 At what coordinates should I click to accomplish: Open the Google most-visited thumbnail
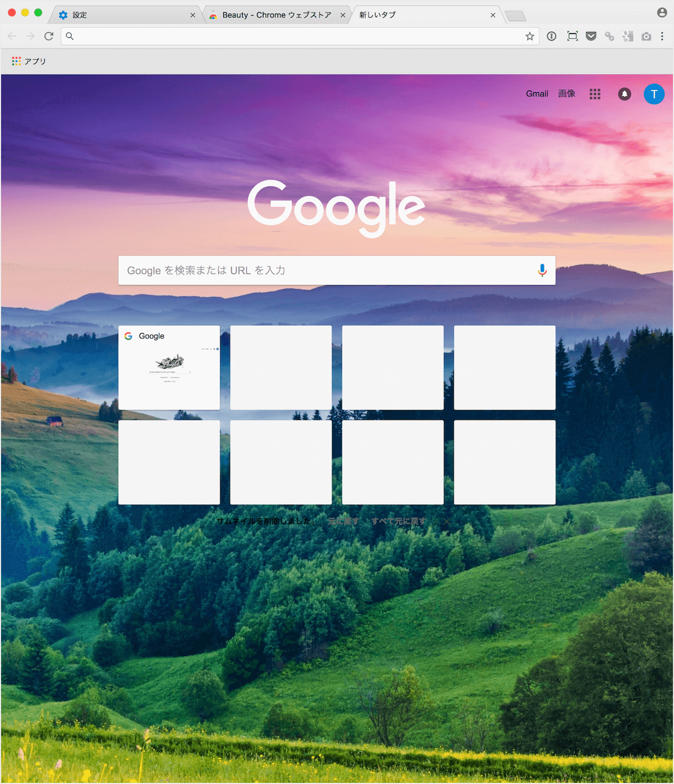click(169, 367)
